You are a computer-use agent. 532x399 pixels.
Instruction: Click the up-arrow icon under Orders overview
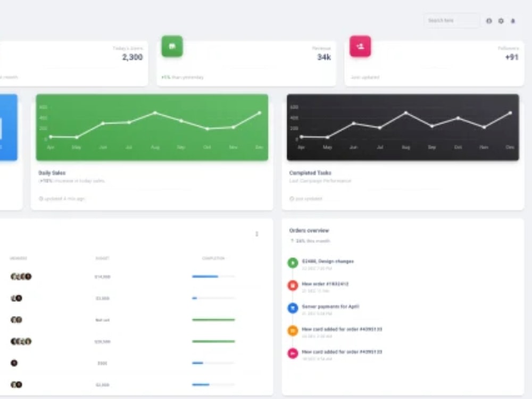tap(292, 241)
